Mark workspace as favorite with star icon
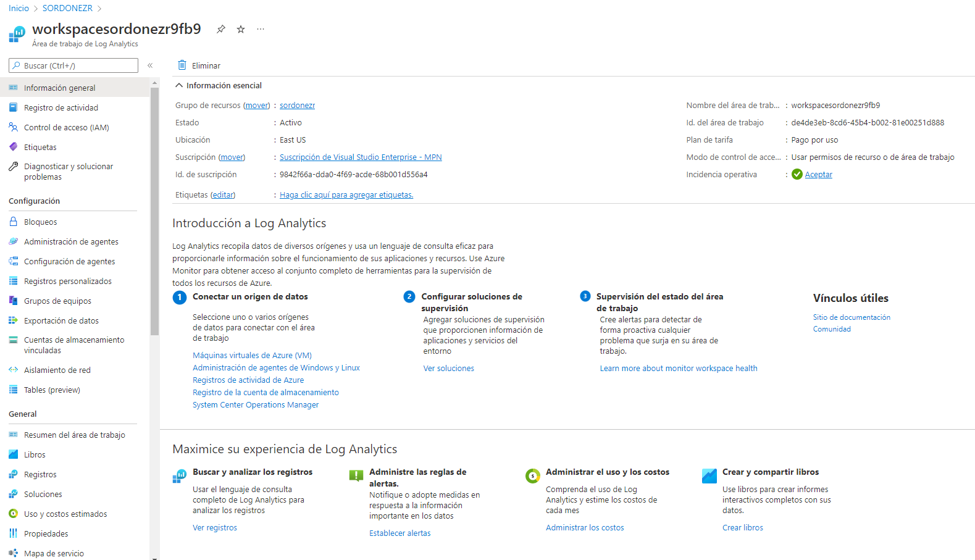The height and width of the screenshot is (560, 975). point(241,29)
